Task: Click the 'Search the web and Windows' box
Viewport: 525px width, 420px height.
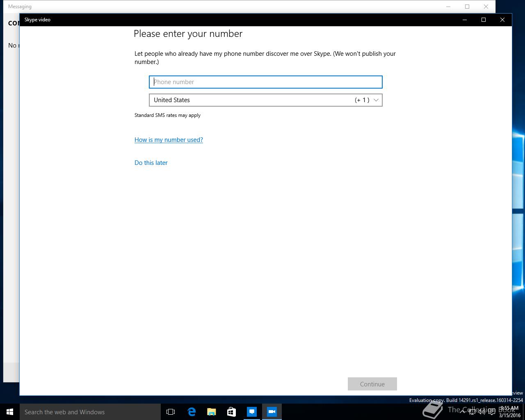Action: [90, 412]
